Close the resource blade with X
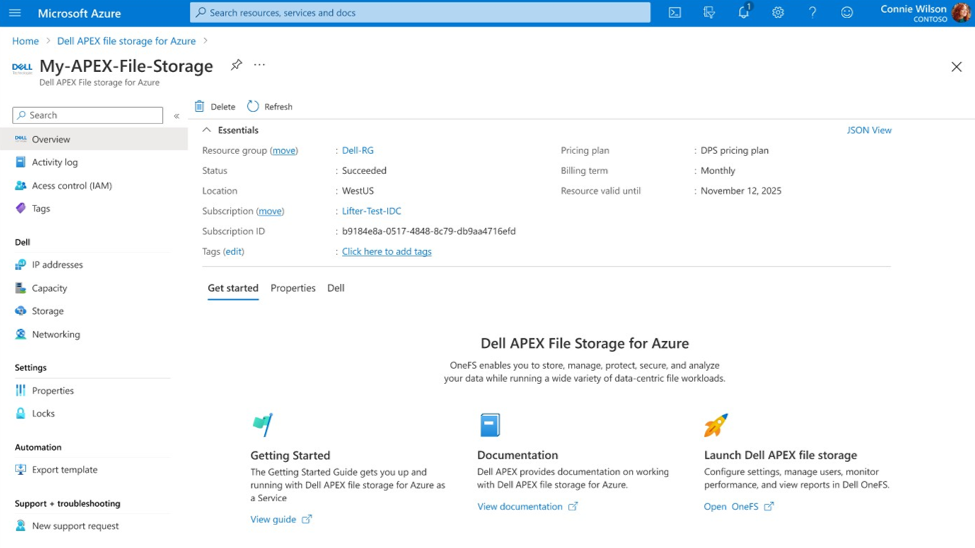This screenshot has height=548, width=975. (956, 67)
